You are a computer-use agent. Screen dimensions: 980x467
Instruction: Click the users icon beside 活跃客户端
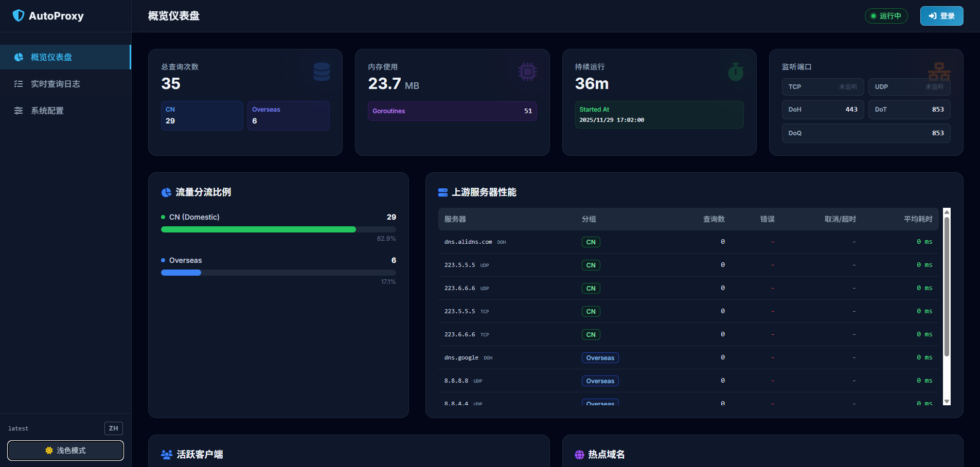(167, 455)
